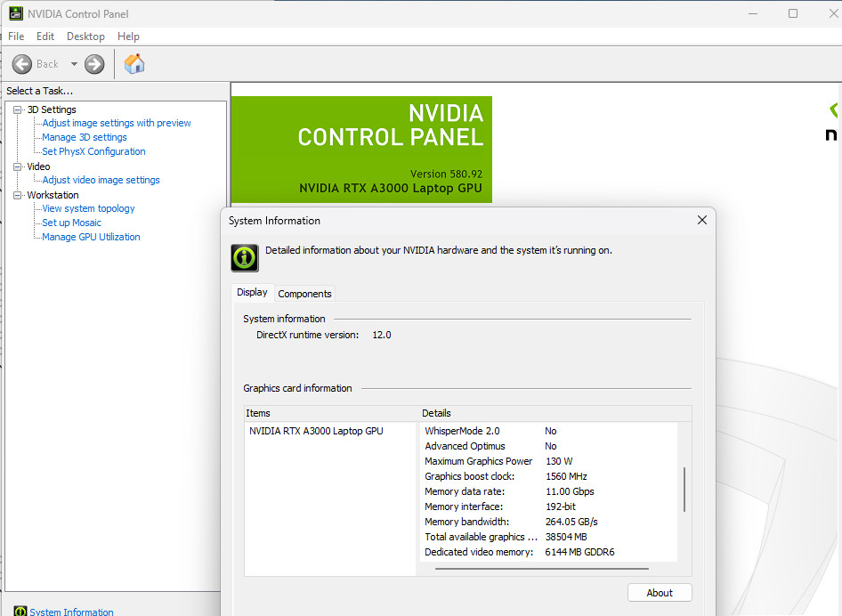The height and width of the screenshot is (616, 842).
Task: Select the Graphics boost clock row
Action: tap(548, 476)
